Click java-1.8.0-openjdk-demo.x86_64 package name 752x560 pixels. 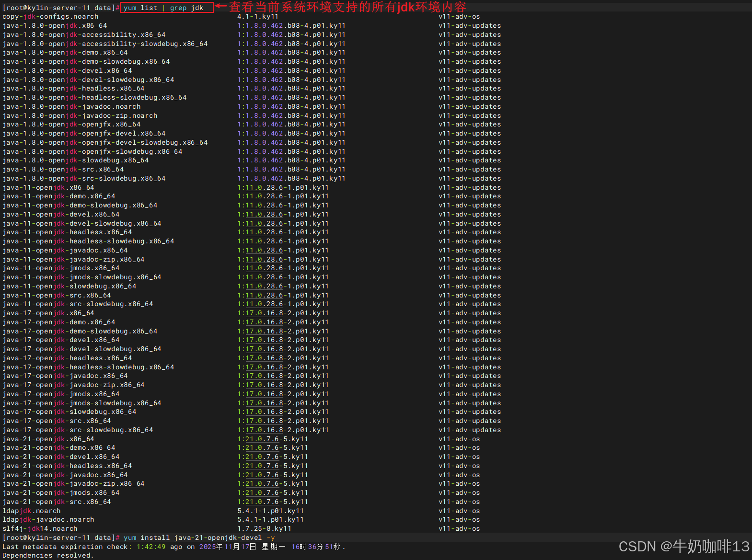(65, 52)
